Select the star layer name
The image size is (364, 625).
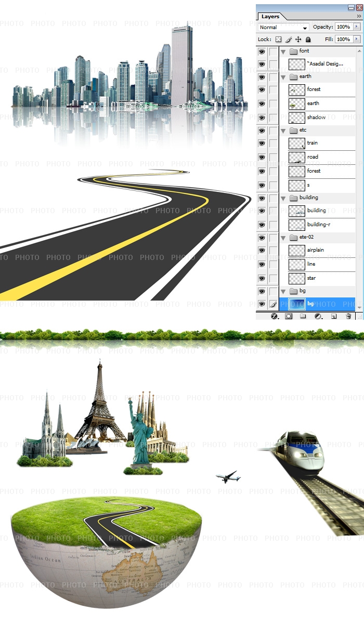311,278
